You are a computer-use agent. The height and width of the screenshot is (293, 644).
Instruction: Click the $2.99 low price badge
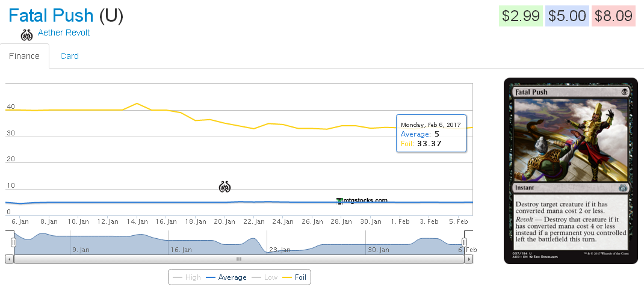[521, 16]
